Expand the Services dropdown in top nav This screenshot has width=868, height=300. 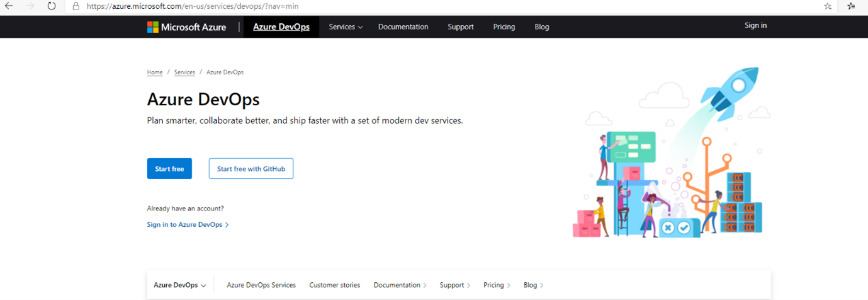click(x=346, y=27)
